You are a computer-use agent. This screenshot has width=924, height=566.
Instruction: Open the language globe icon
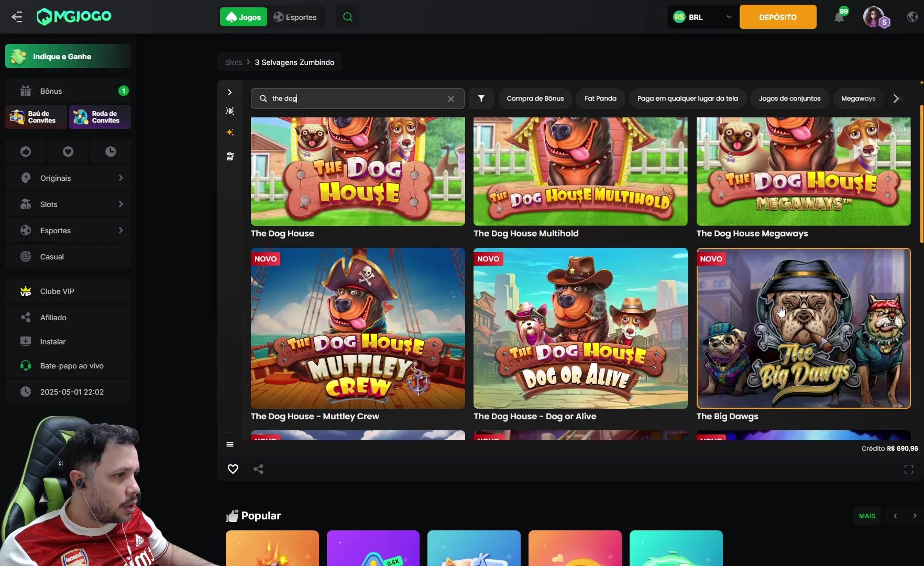click(912, 17)
